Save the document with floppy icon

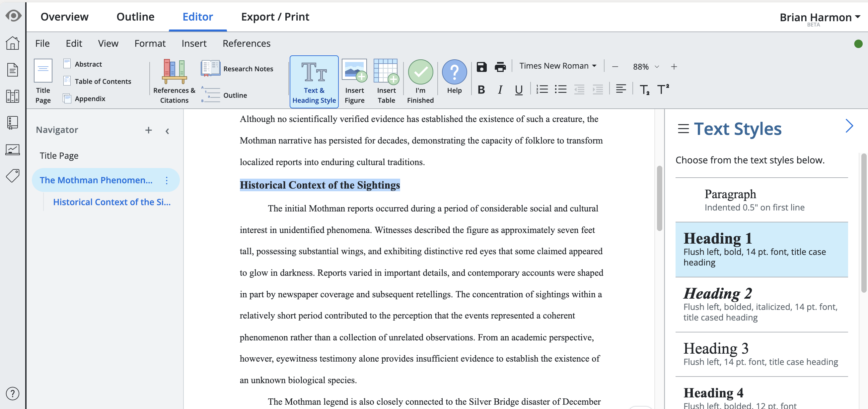tap(481, 67)
